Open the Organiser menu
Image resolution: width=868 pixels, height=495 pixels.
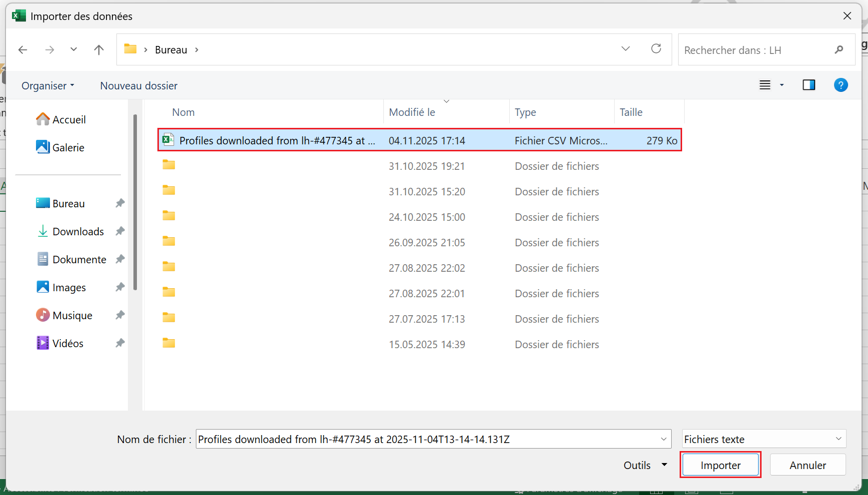[48, 85]
